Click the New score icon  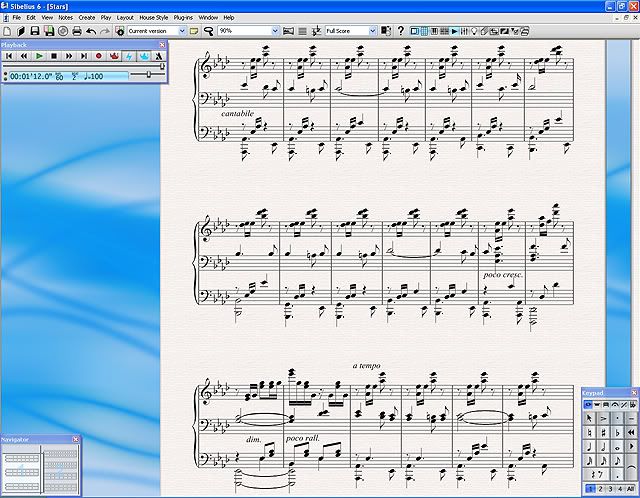tap(7, 31)
